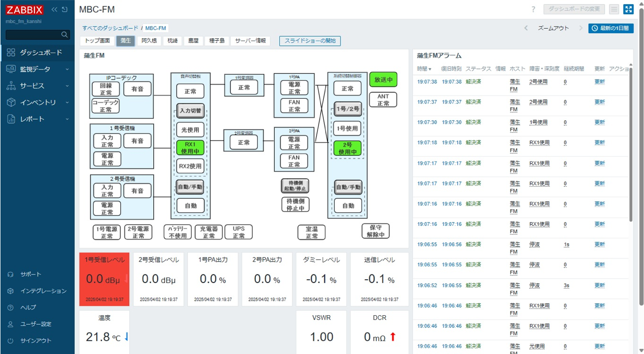Click the magnifier icon in the sidebar search
The image size is (644, 354).
[x=65, y=35]
